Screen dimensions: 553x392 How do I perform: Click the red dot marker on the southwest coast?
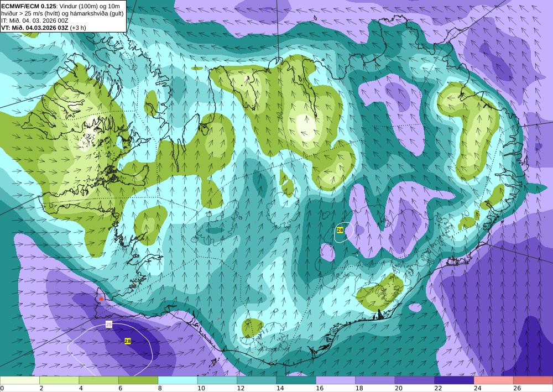tap(101, 299)
